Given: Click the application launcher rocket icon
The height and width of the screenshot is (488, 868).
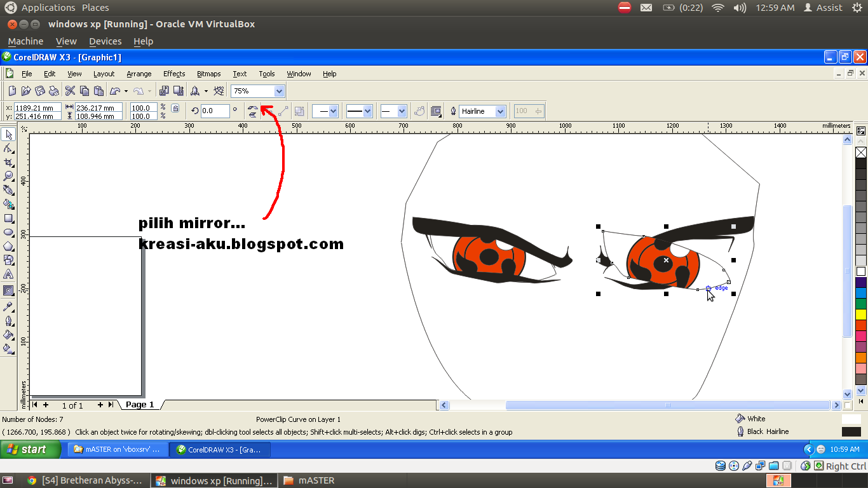Looking at the screenshot, I should tap(196, 91).
